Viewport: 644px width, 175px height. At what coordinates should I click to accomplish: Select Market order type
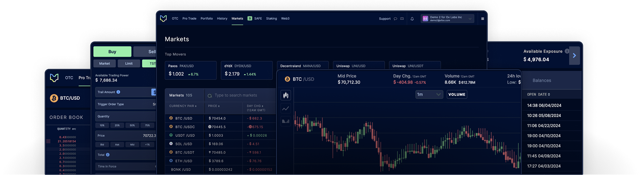point(104,63)
